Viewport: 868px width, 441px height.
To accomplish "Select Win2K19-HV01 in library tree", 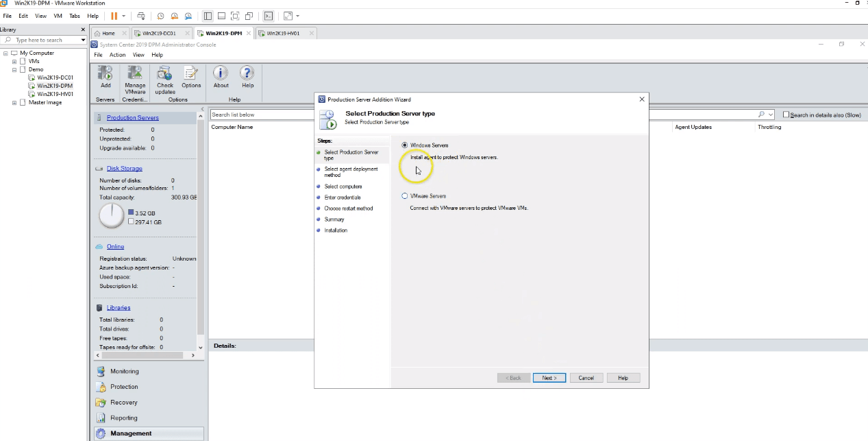I will [55, 94].
